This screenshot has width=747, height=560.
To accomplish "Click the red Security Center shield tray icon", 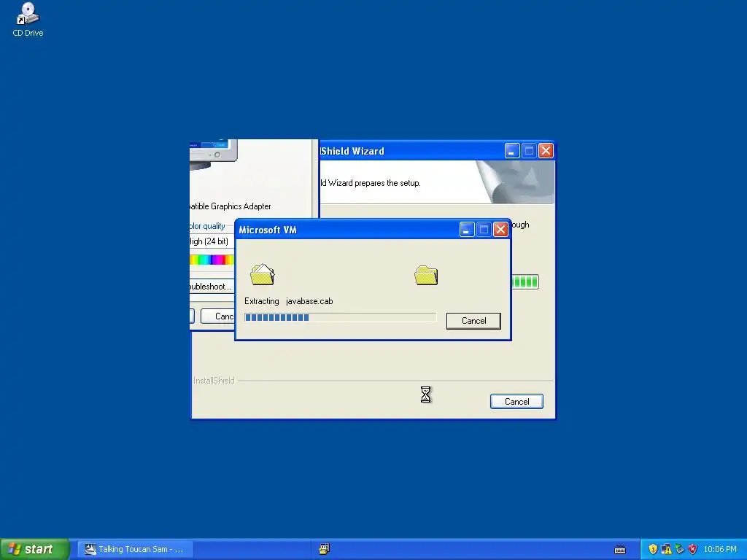I will [x=693, y=549].
